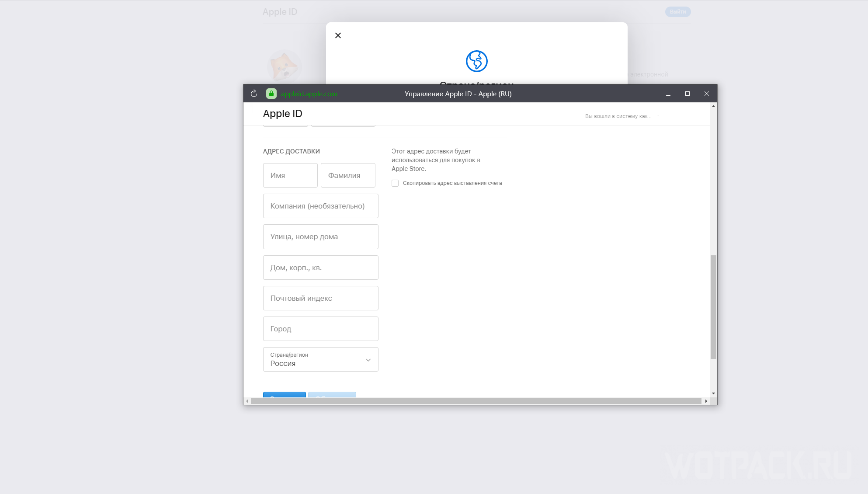Close the country/region dialog with X
The image size is (868, 494).
tap(338, 35)
